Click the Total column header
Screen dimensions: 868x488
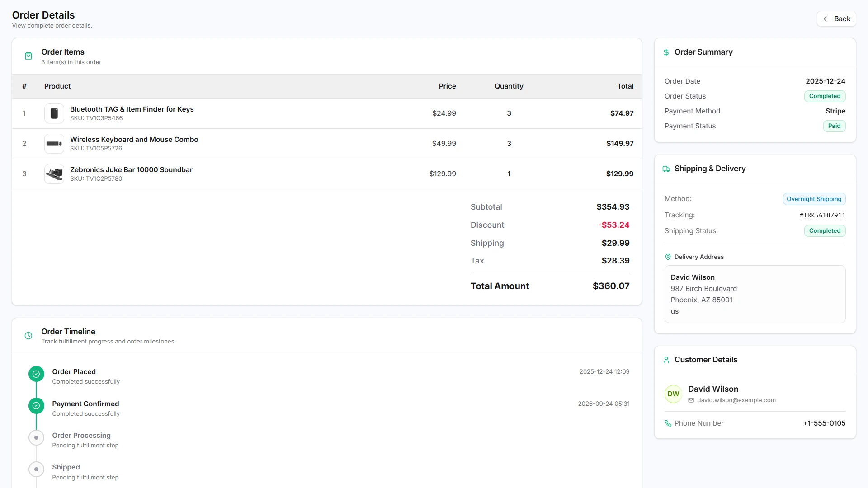click(x=625, y=86)
